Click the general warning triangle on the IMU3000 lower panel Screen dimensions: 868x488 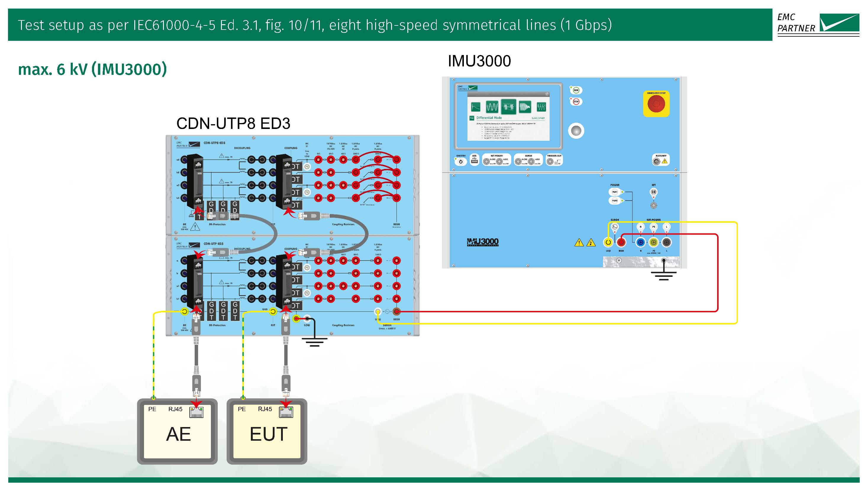[579, 243]
